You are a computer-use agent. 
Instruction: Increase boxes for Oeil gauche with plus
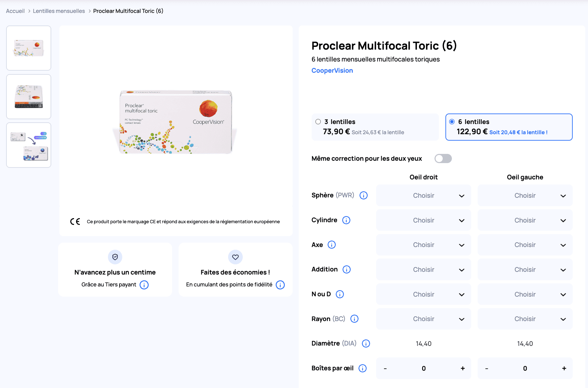(x=564, y=368)
